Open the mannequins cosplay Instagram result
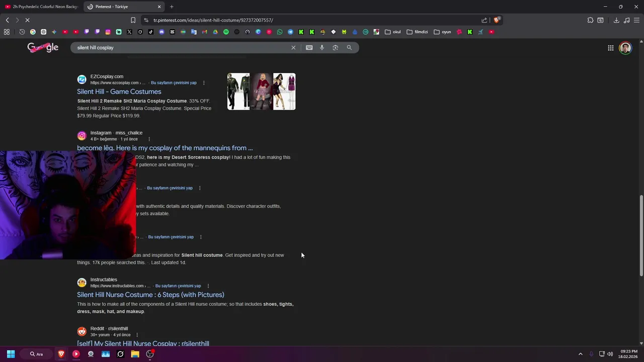Screen dimensions: 644x362 pos(165,148)
